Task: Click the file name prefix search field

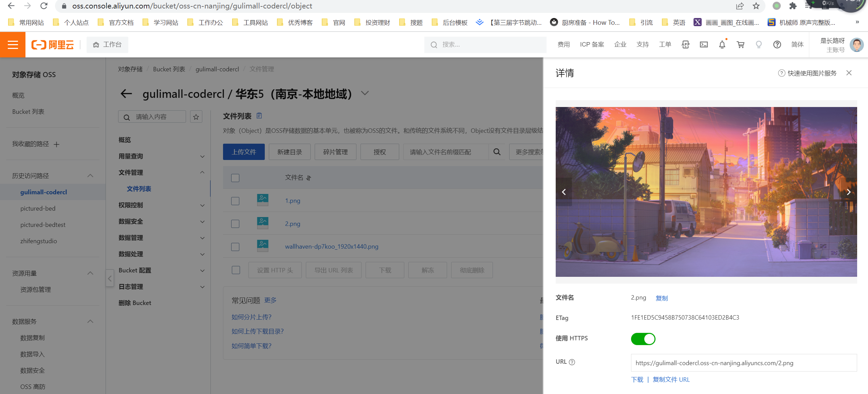Action: point(446,152)
